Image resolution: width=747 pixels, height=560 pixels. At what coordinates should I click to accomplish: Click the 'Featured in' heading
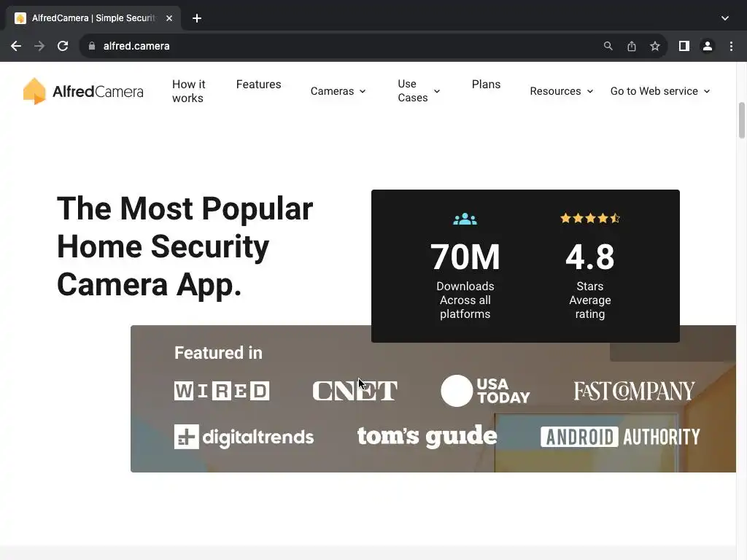pyautogui.click(x=218, y=353)
